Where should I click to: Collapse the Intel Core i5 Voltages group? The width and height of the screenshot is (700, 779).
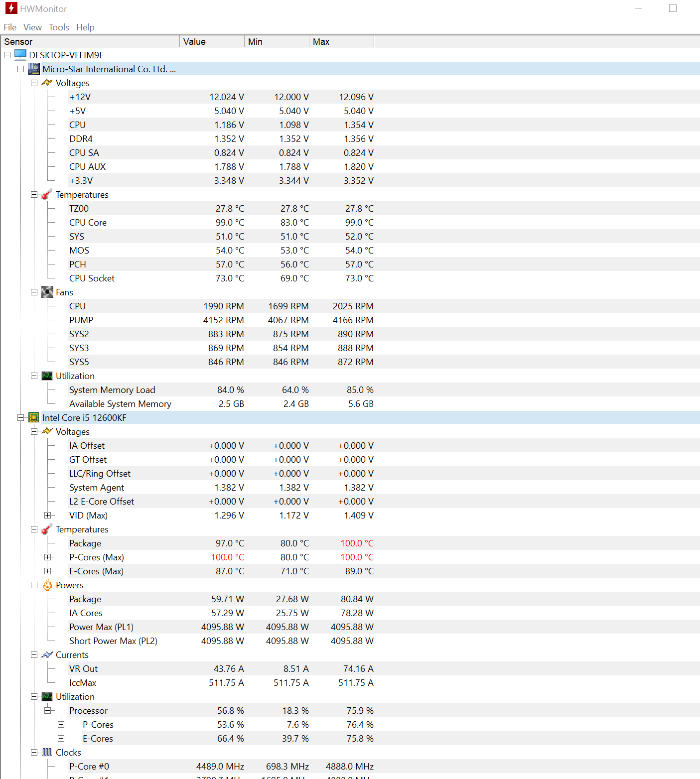[x=34, y=431]
